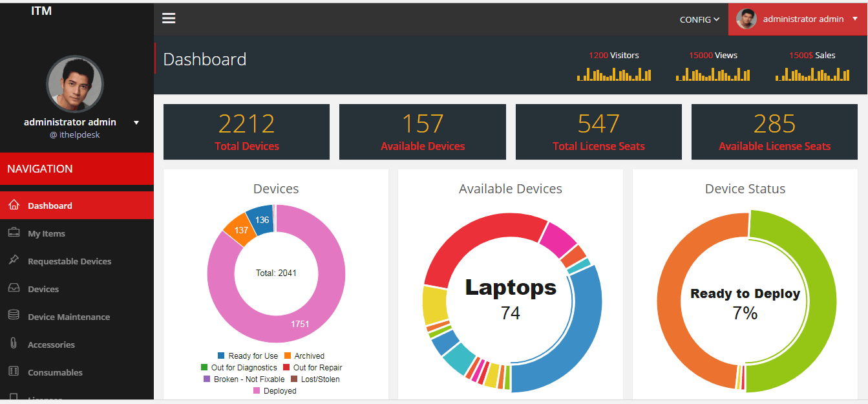868x404 pixels.
Task: Open the Total Devices 2212 tile
Action: point(246,132)
